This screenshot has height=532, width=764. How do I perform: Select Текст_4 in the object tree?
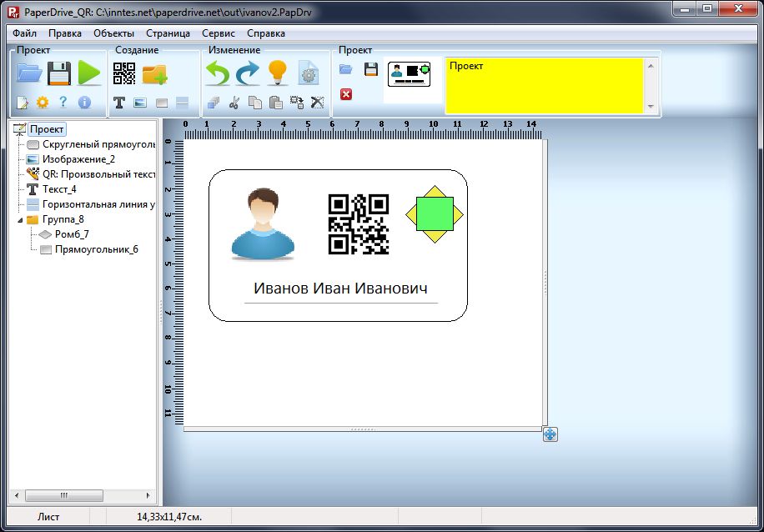point(59,189)
